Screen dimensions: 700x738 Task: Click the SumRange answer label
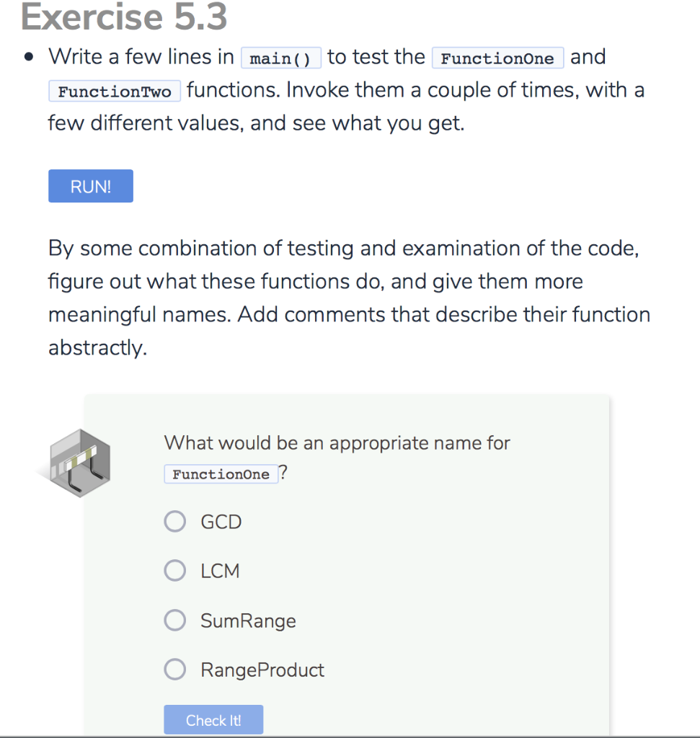[x=247, y=620]
